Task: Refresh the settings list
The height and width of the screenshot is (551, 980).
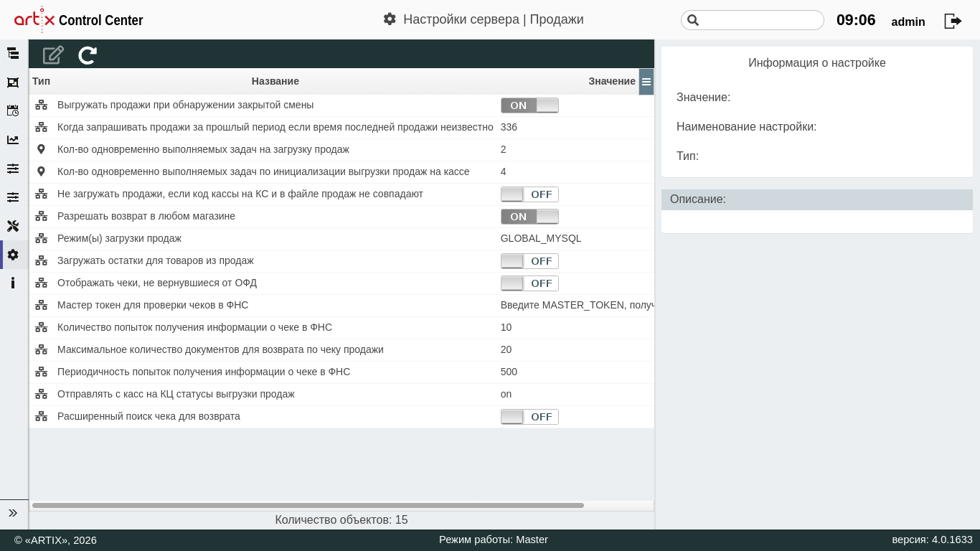Action: coord(88,55)
